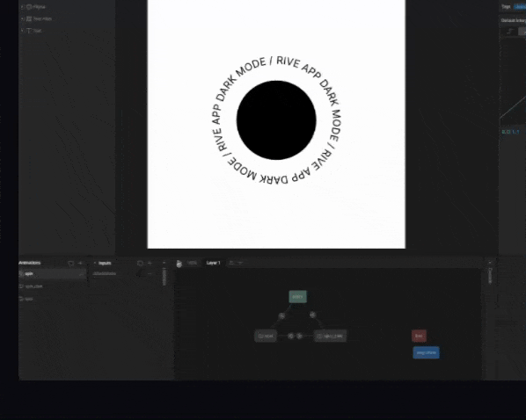The image size is (526, 420).
Task: Choose the first default interpolation icon
Action: click(510, 32)
